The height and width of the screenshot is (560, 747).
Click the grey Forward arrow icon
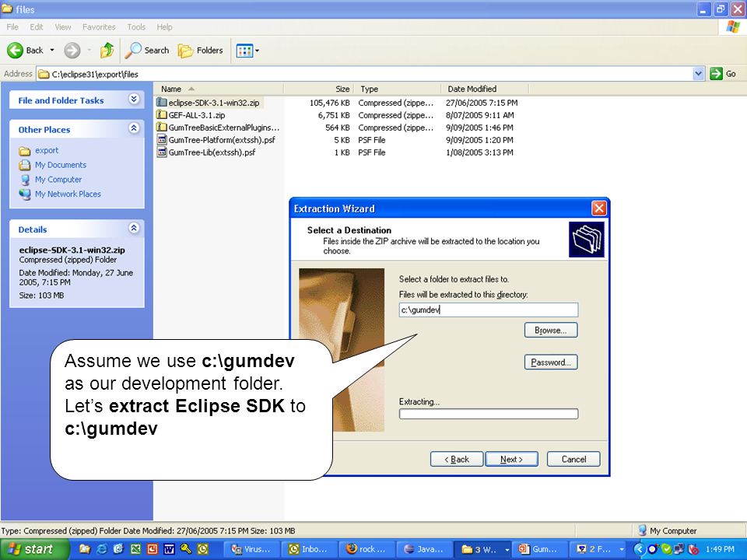[72, 50]
